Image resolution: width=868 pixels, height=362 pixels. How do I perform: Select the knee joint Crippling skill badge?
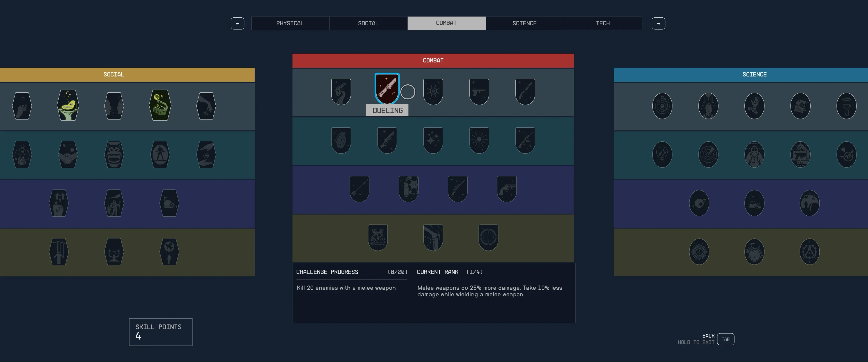(433, 237)
